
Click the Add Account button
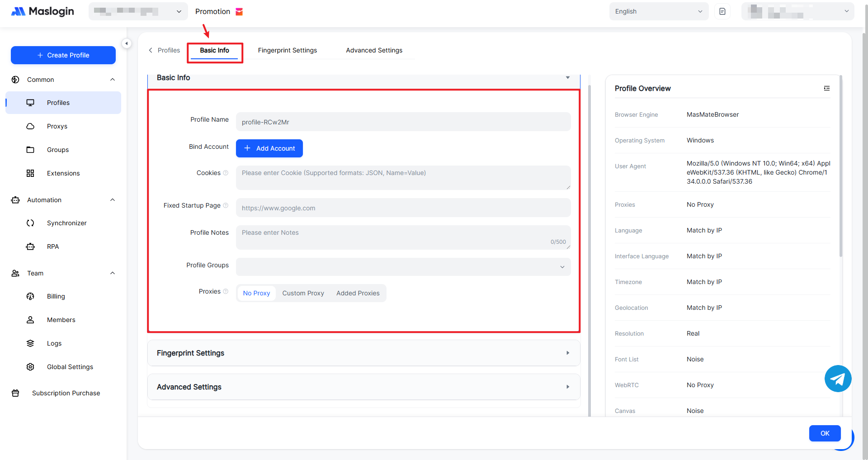(269, 148)
